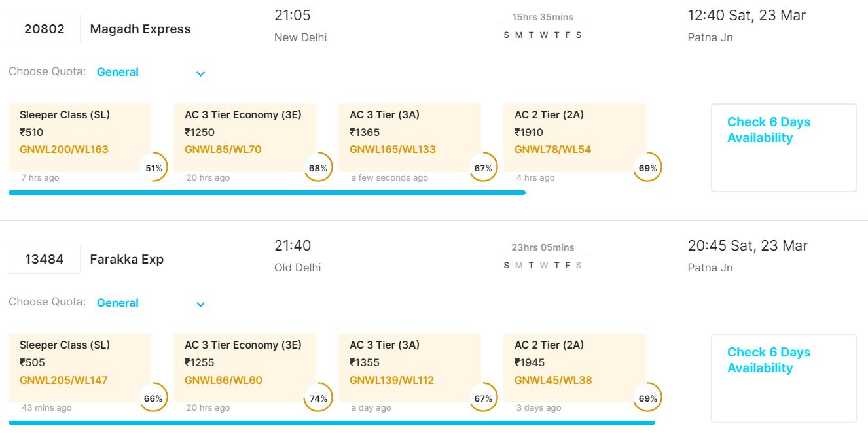Click the 67% prediction circle on Magadh 3A
Screen dimensions: 868x433
[x=483, y=168]
